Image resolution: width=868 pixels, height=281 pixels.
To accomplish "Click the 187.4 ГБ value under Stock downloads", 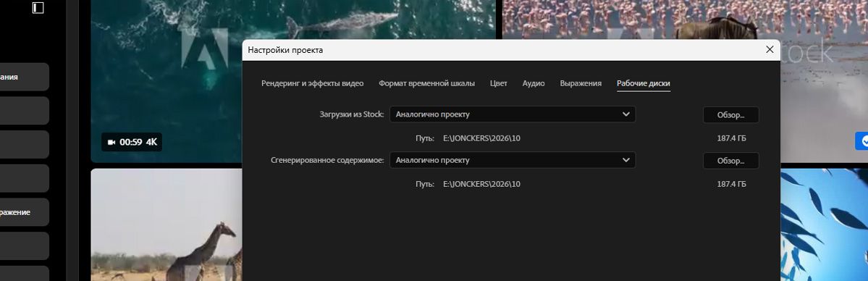I will pyautogui.click(x=731, y=138).
